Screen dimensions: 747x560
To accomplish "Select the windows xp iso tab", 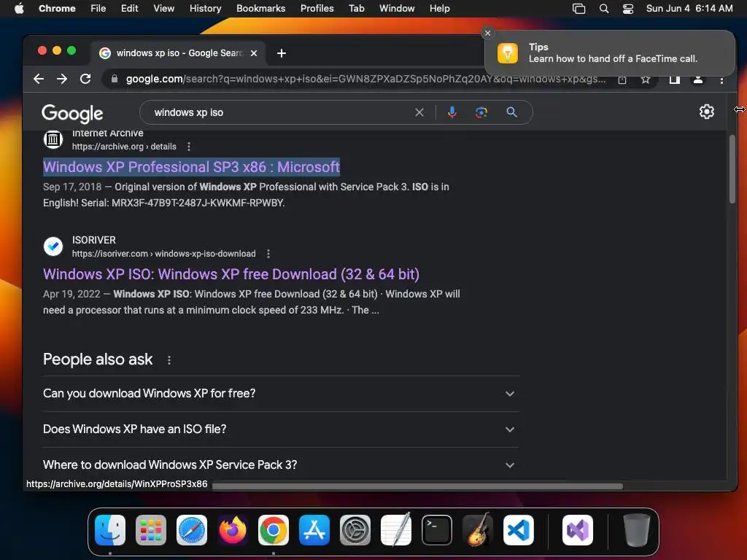I will tap(179, 53).
